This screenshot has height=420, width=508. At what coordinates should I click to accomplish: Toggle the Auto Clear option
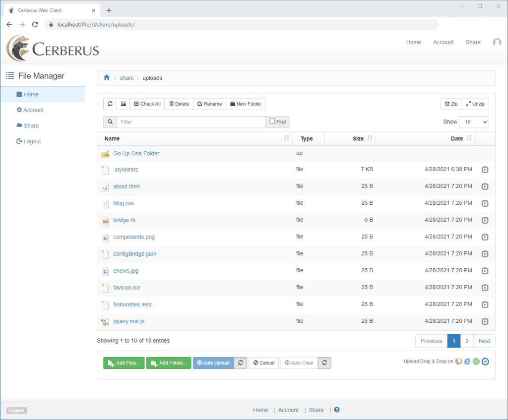299,362
